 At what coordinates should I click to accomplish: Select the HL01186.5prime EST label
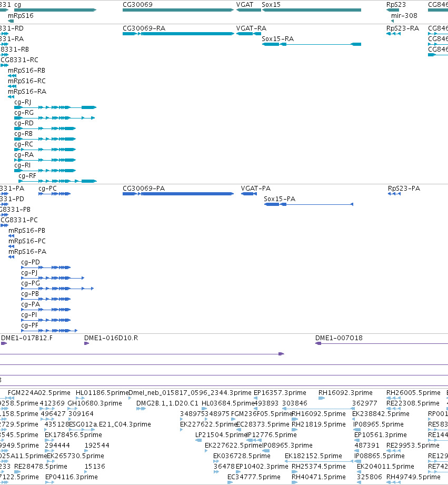click(x=102, y=392)
